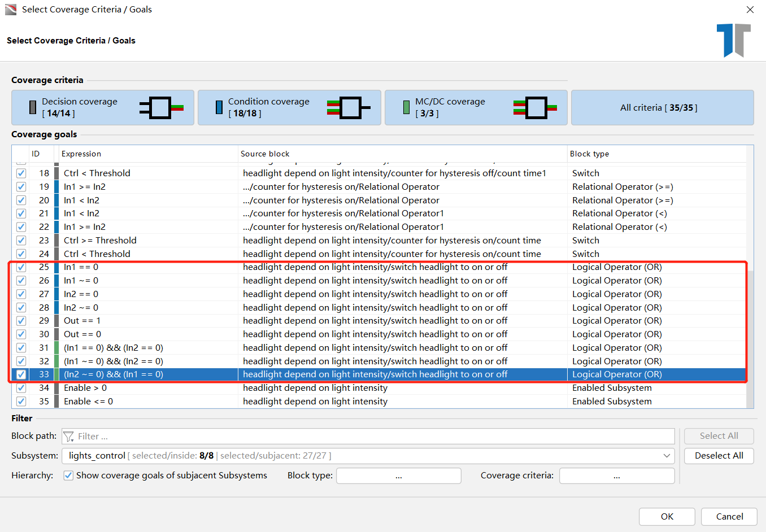Open the Subsystem lights_control dropdown
766x532 pixels.
(x=667, y=456)
